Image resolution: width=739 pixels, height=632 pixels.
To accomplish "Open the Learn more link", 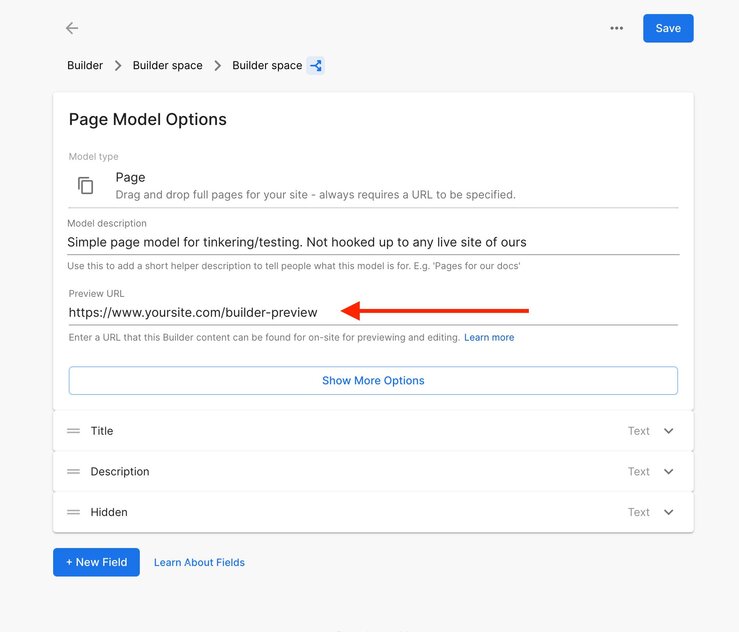I will 489,337.
